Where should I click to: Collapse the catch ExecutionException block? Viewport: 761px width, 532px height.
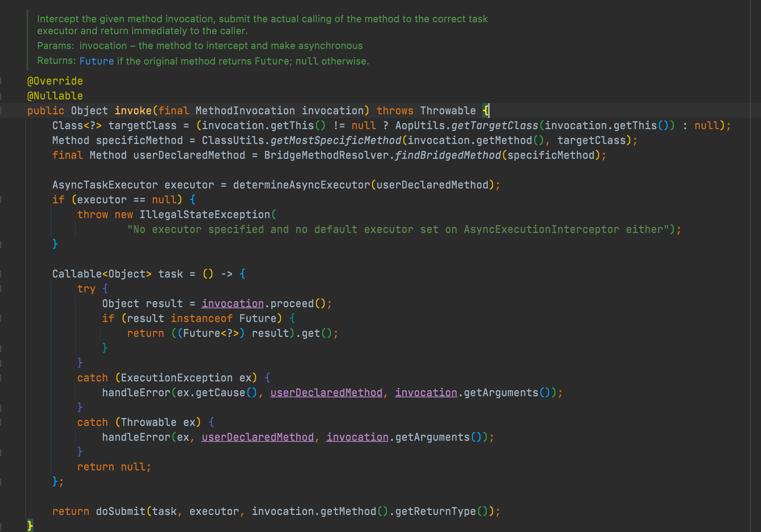1,378
